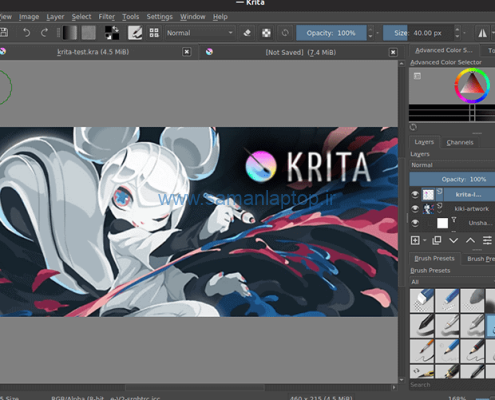495x400 pixels.
Task: Open the Tools menu
Action: coord(131,17)
